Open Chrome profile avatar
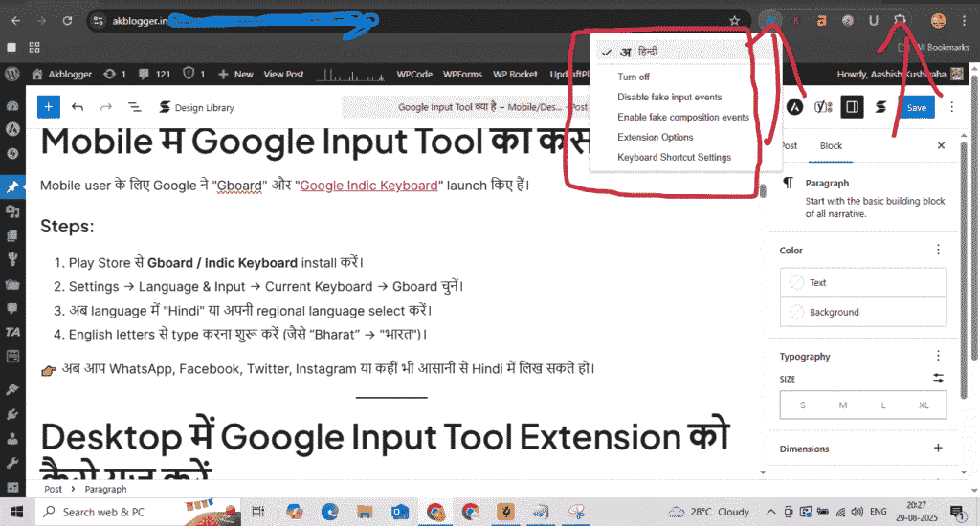The width and height of the screenshot is (980, 526). coord(938,21)
